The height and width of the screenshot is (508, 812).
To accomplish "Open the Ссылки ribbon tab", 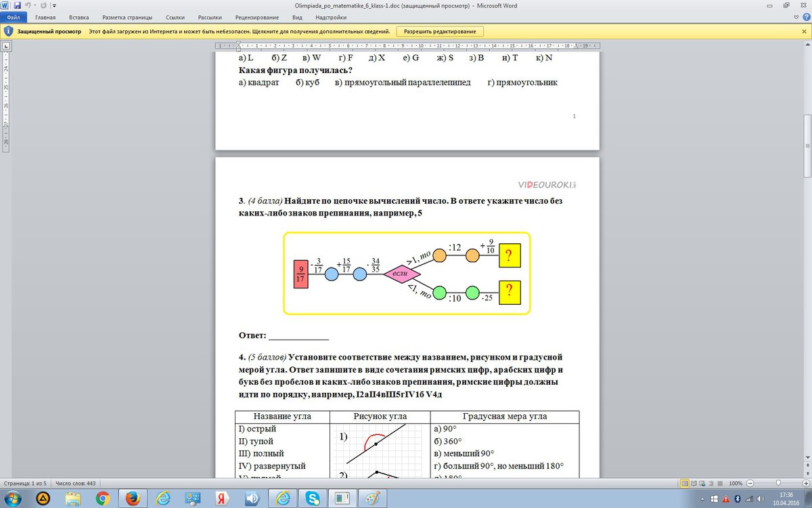I will (x=175, y=17).
